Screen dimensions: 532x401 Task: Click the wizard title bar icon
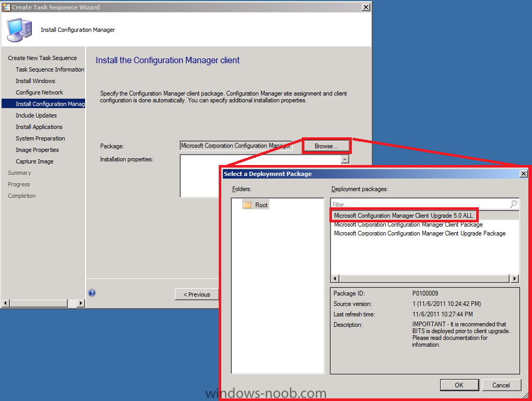pos(6,7)
